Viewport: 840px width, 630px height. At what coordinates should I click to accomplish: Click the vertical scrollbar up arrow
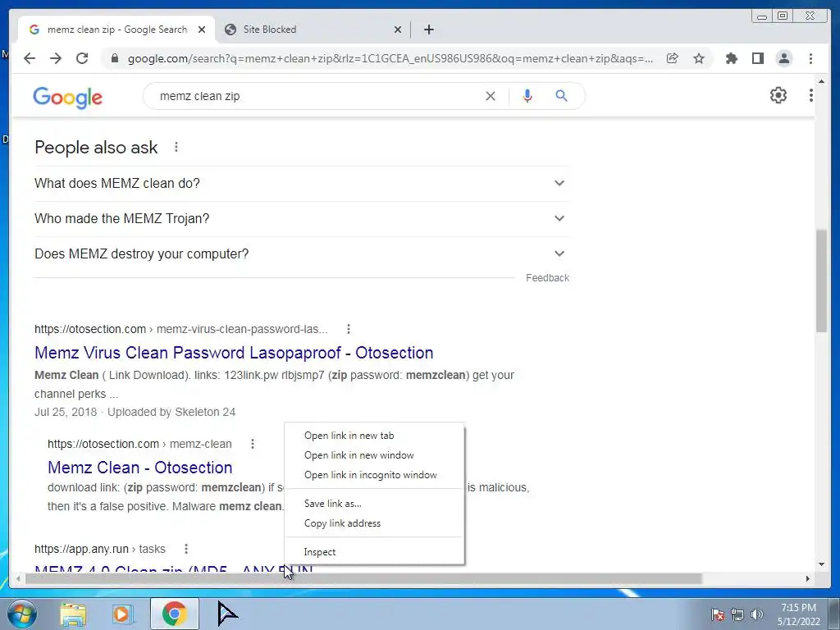821,81
